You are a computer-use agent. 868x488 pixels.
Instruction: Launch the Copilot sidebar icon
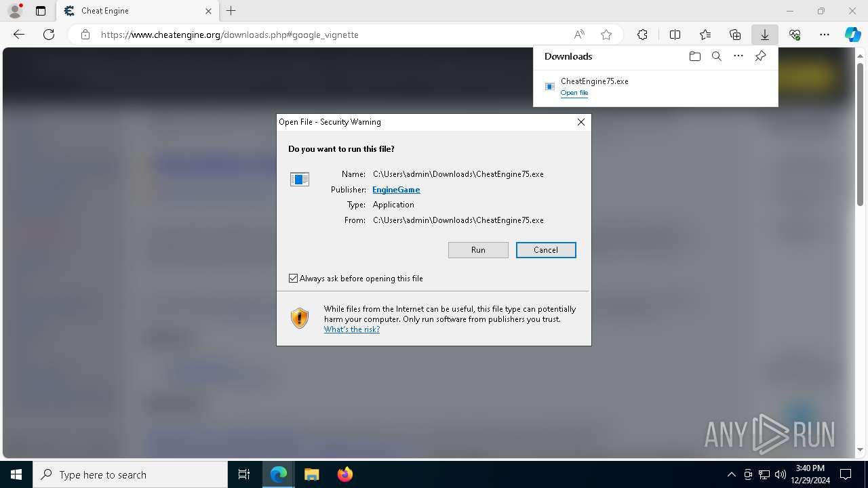coord(852,35)
